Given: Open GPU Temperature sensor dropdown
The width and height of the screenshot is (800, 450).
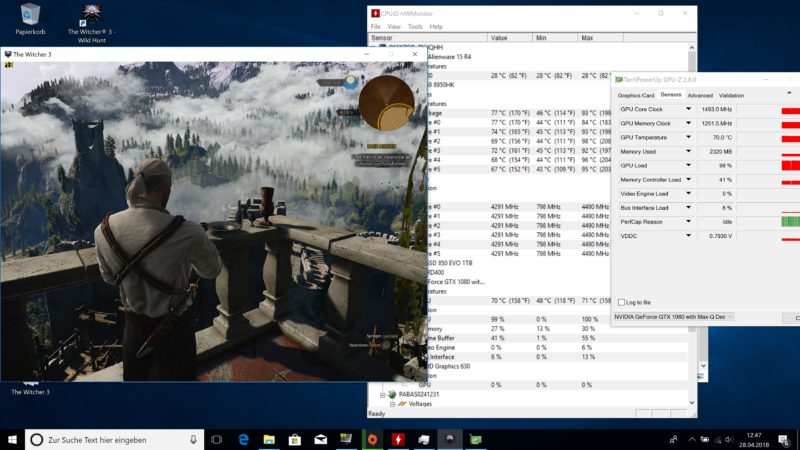Looking at the screenshot, I should click(x=688, y=137).
